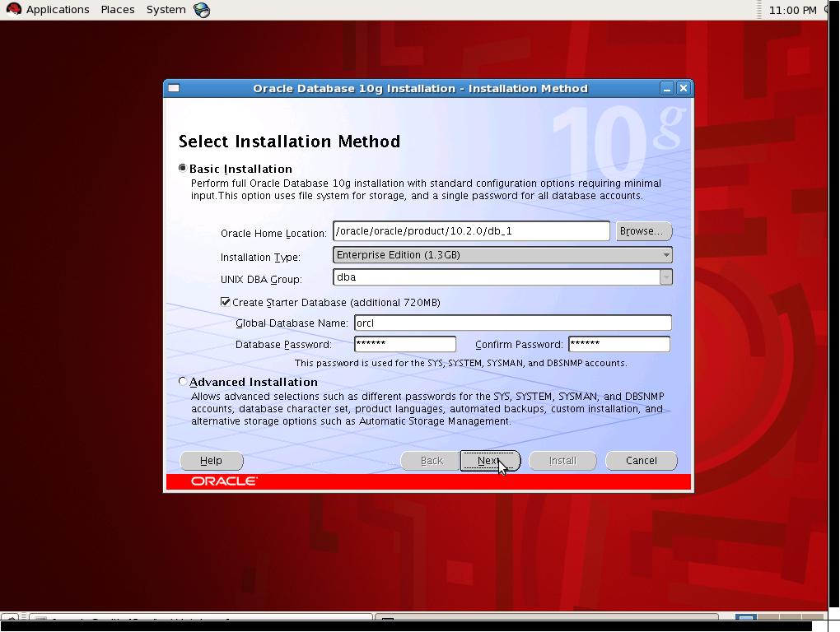The height and width of the screenshot is (632, 840).
Task: Launch the web browser globe icon
Action: click(x=202, y=10)
